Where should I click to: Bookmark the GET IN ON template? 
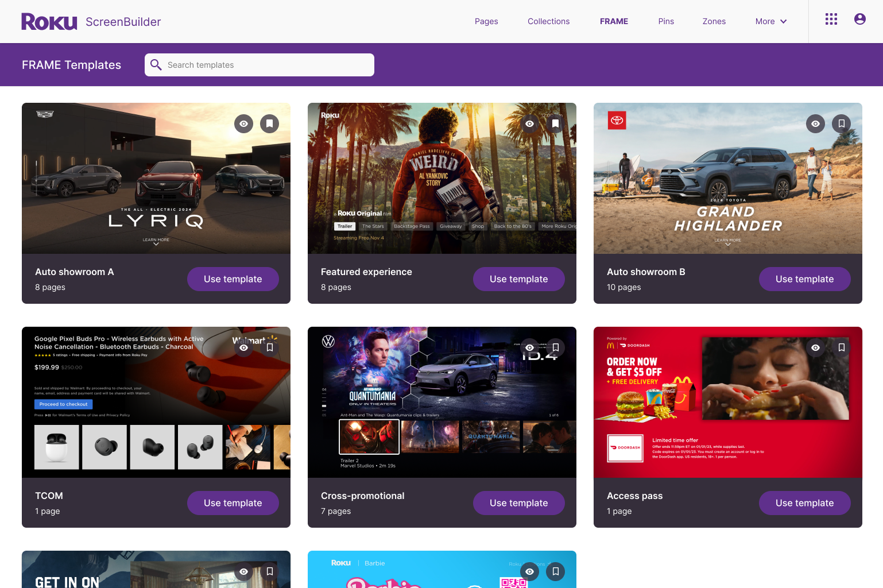(x=270, y=571)
